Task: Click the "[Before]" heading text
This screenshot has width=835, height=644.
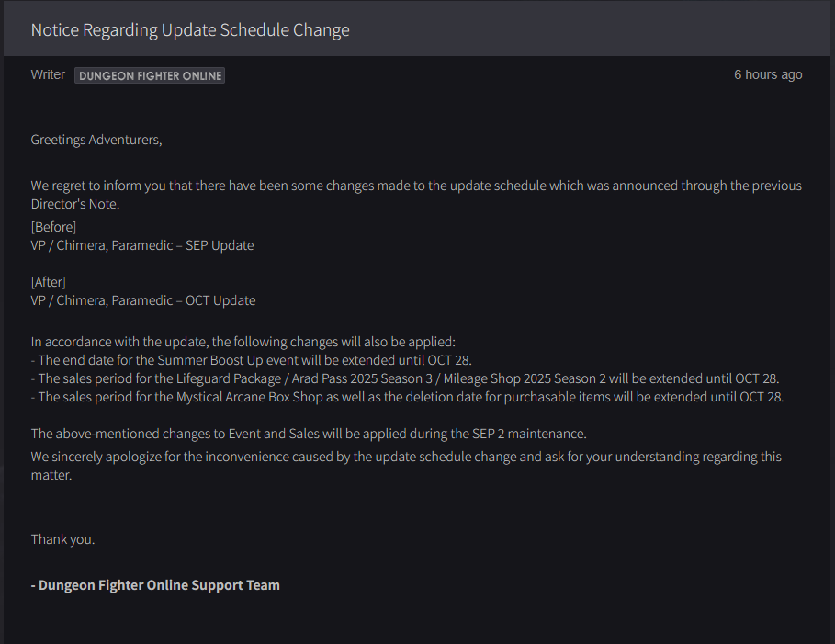Action: 53,227
